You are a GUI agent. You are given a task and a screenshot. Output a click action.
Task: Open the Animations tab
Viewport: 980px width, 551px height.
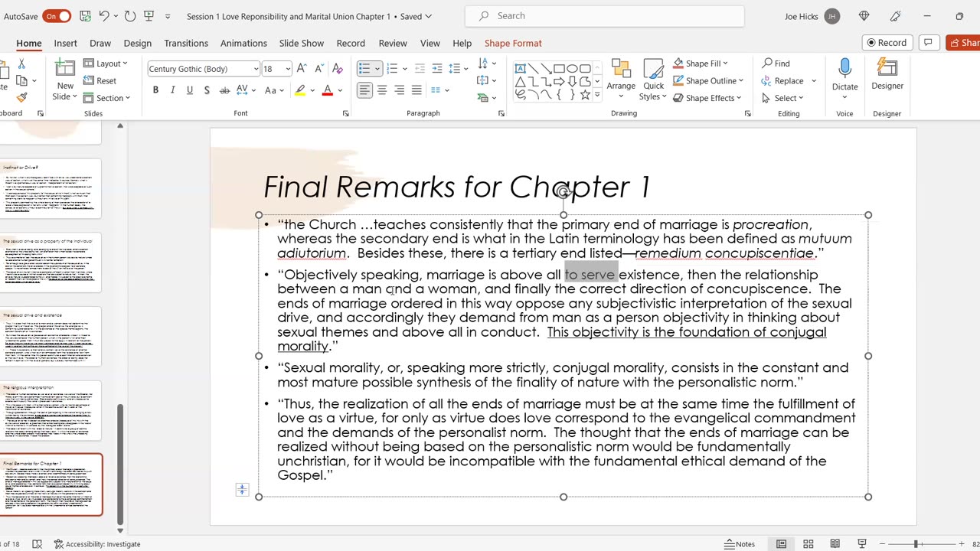pyautogui.click(x=243, y=44)
